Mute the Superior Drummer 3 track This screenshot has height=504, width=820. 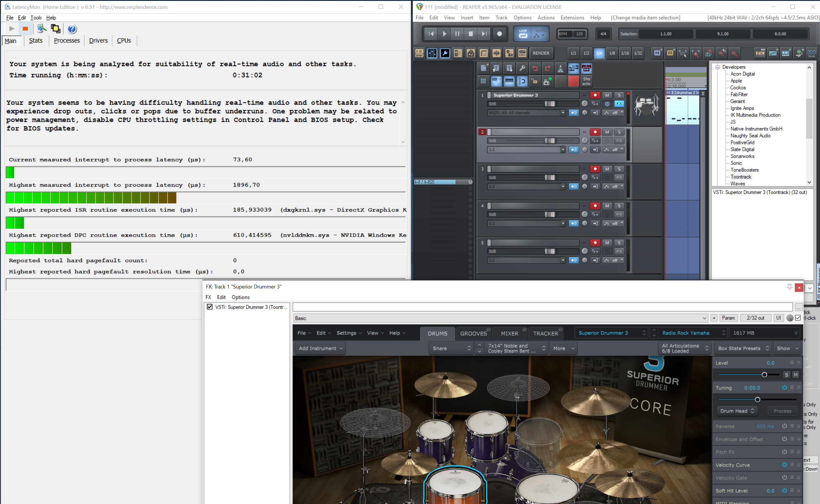607,95
